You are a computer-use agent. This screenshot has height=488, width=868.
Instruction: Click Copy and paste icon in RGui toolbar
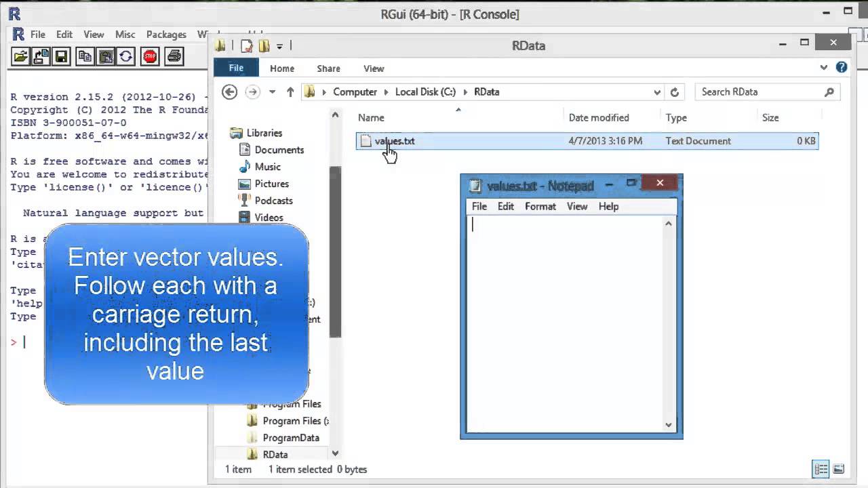pos(125,56)
